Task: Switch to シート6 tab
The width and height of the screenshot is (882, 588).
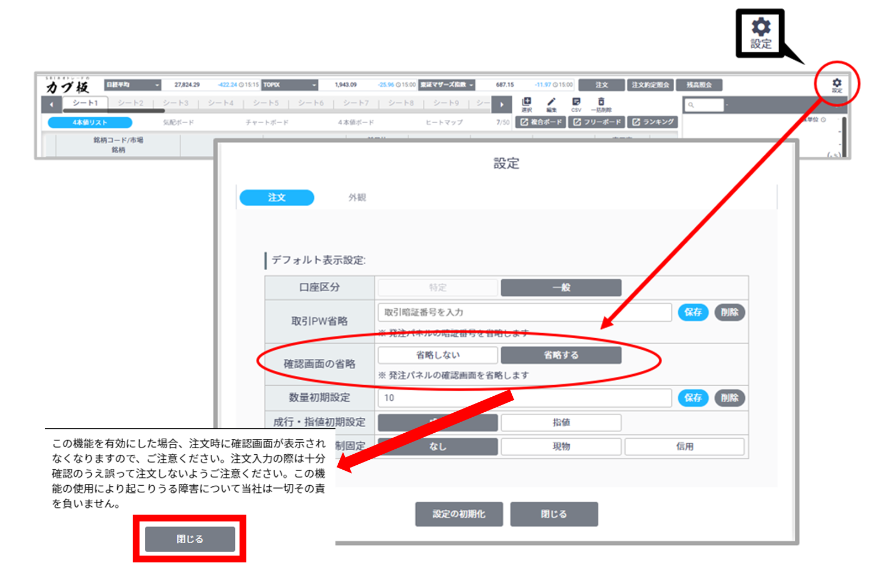Action: coord(311,103)
